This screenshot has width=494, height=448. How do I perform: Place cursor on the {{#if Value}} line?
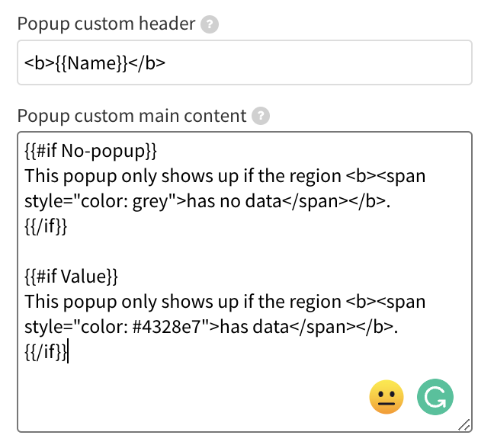pos(71,277)
